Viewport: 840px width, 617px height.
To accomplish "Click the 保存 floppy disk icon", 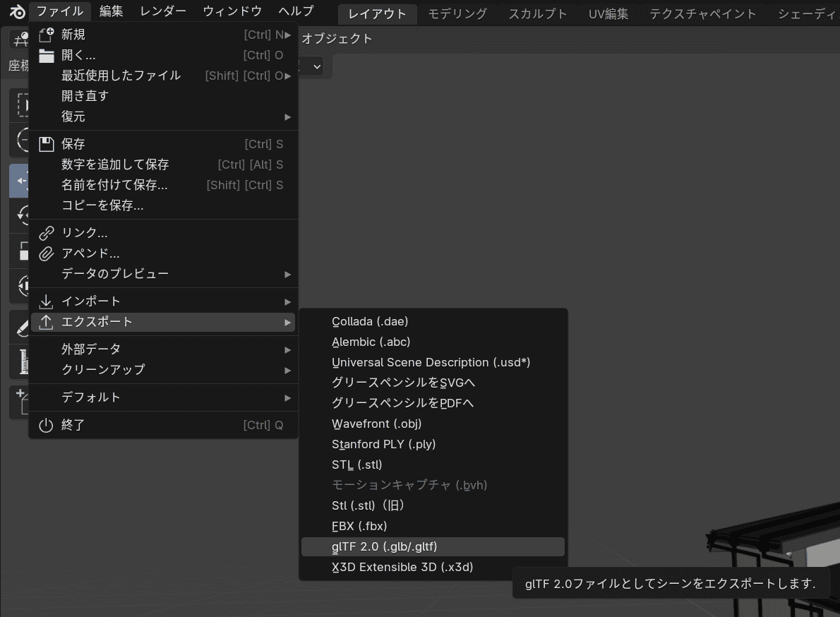I will tap(46, 144).
